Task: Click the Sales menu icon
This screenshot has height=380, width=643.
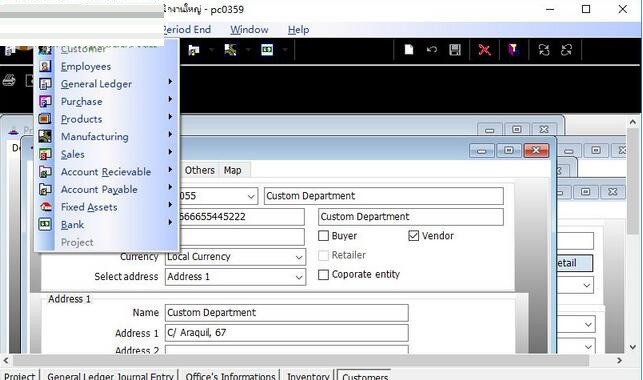Action: tap(45, 155)
